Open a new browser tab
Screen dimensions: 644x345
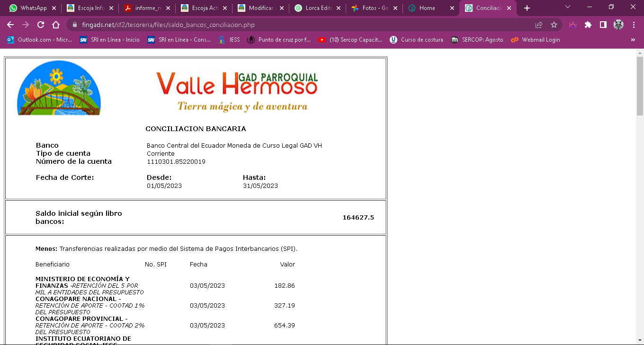pyautogui.click(x=527, y=8)
